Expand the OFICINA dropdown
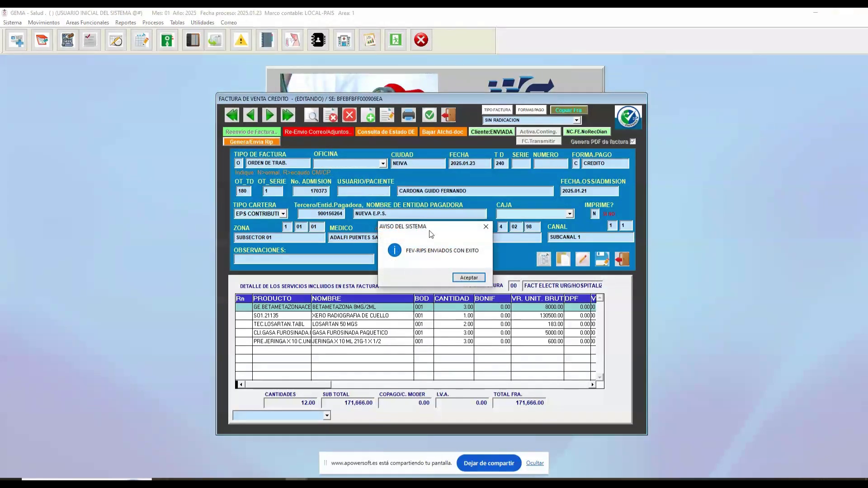 point(383,164)
